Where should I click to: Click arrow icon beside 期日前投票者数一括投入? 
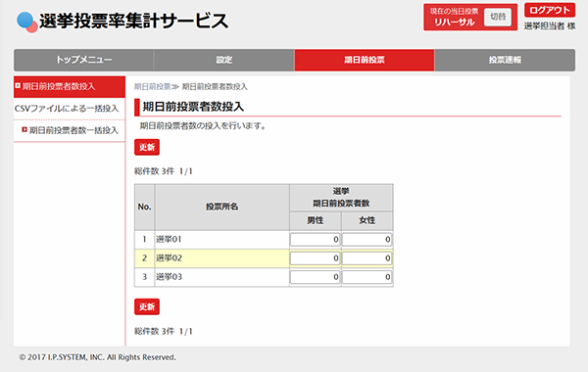(24, 130)
